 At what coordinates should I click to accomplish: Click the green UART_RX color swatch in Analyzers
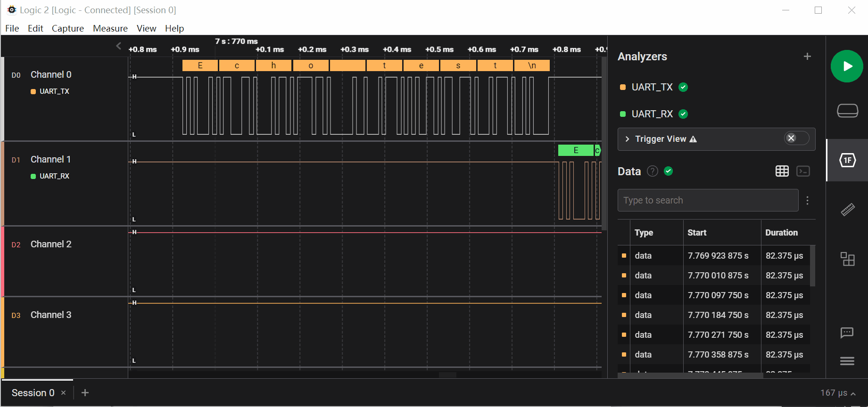click(x=622, y=114)
